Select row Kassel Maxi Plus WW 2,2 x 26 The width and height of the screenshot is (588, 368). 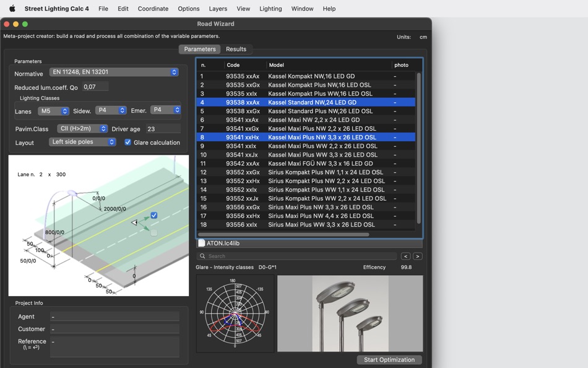(x=306, y=146)
